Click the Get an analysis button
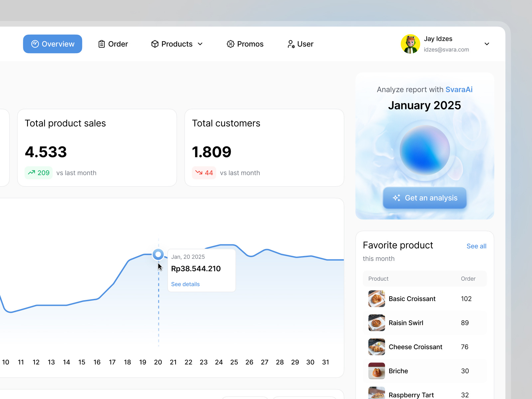 425,198
